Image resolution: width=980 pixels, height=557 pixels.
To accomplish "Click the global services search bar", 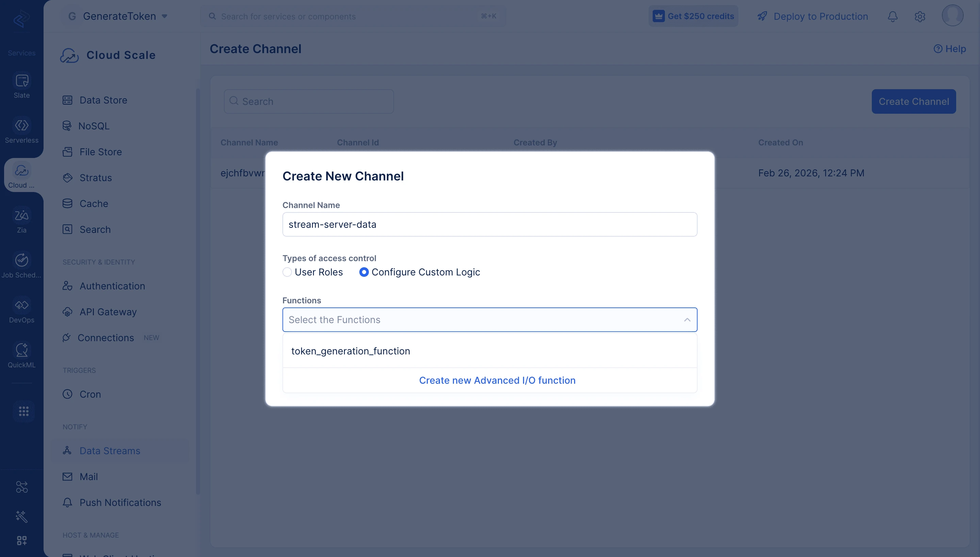I will (x=353, y=16).
